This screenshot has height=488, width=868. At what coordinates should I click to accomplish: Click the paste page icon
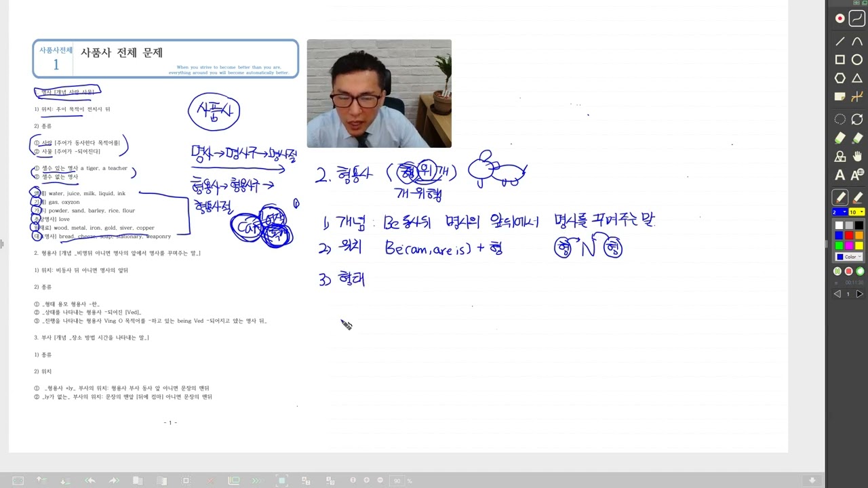point(161,481)
